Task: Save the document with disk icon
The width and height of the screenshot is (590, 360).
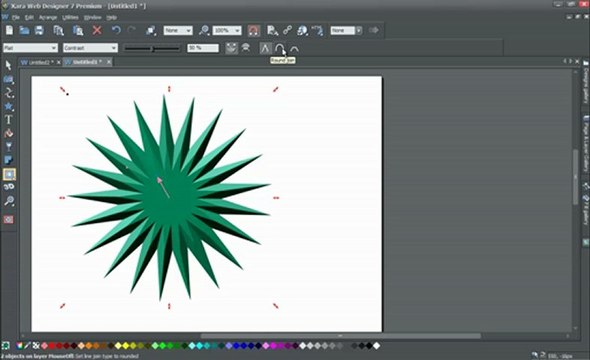Action: [x=40, y=30]
